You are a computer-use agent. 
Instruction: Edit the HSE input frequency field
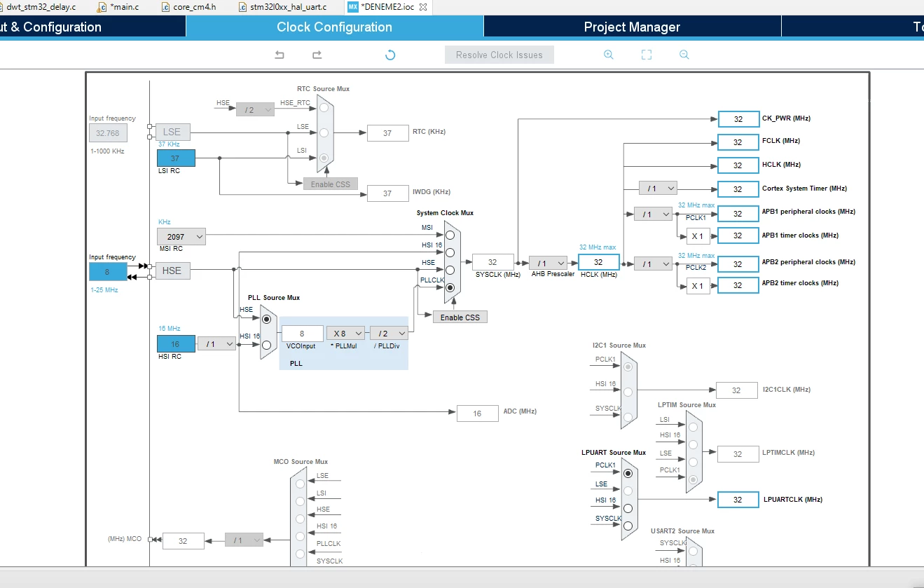(x=108, y=272)
